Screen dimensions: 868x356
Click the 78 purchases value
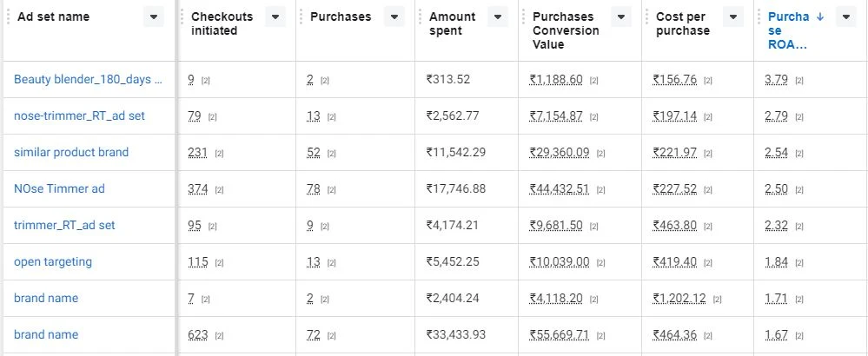coord(314,188)
